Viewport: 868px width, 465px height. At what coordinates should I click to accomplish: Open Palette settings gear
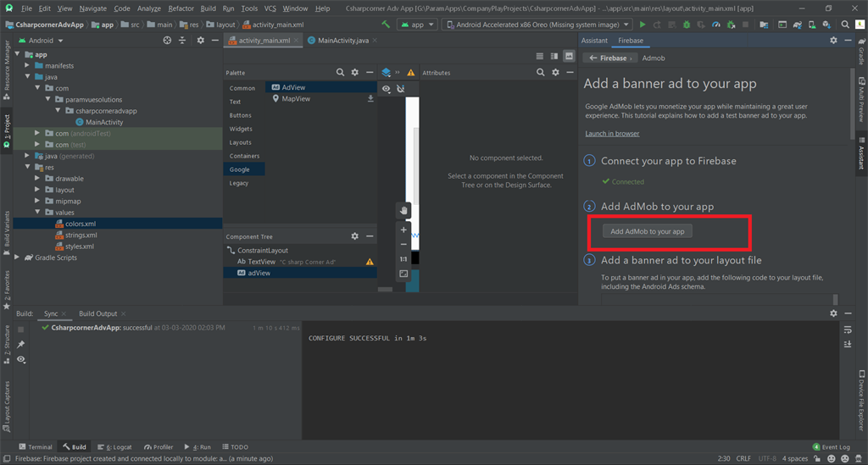(x=355, y=73)
